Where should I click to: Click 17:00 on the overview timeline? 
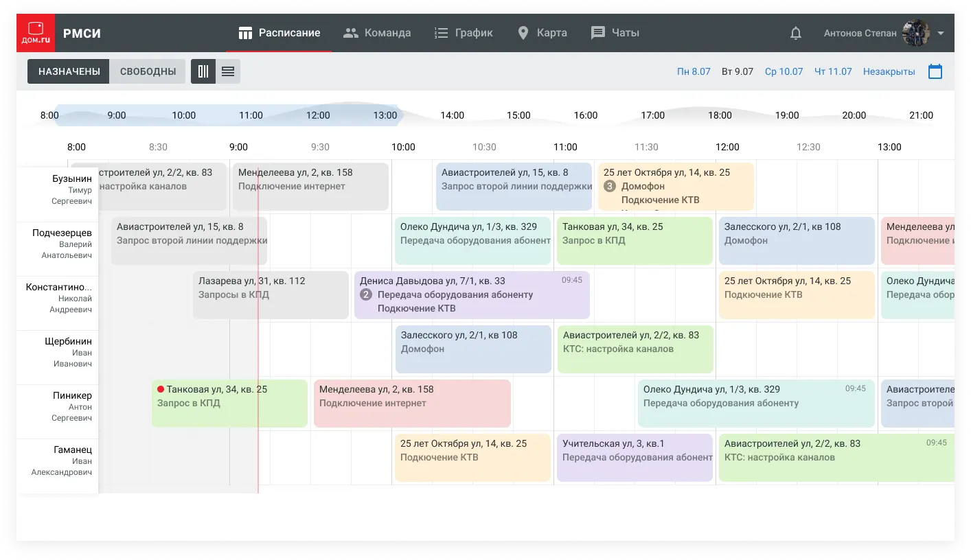tap(653, 115)
